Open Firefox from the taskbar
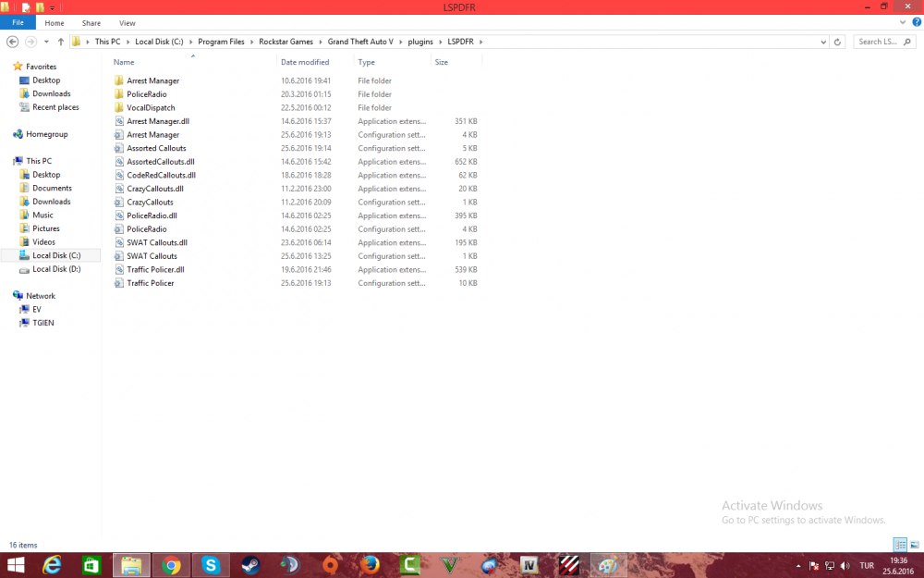Viewport: 924px width, 578px height. 371,565
